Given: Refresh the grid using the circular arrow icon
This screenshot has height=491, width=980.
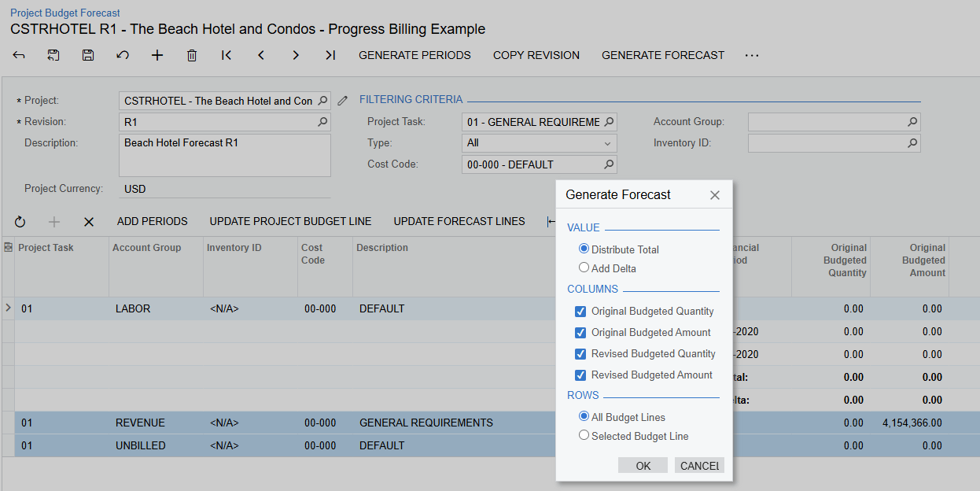Looking at the screenshot, I should click(x=20, y=222).
